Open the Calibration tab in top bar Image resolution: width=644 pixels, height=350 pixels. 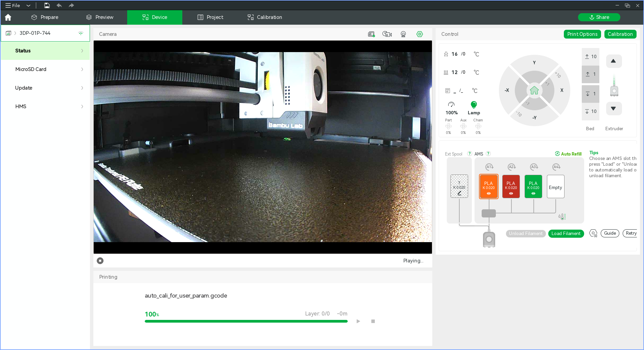click(x=265, y=17)
